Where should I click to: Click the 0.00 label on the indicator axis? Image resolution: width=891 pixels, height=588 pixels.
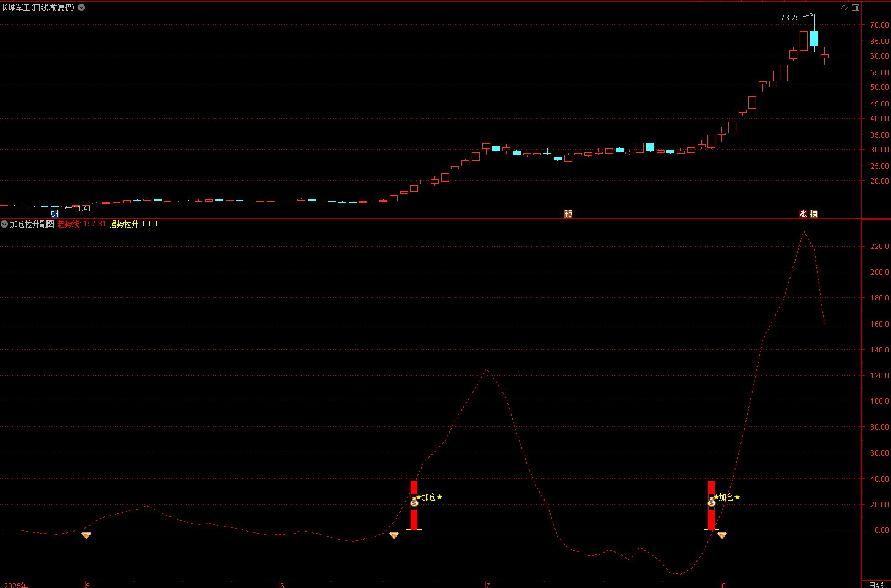tap(881, 530)
